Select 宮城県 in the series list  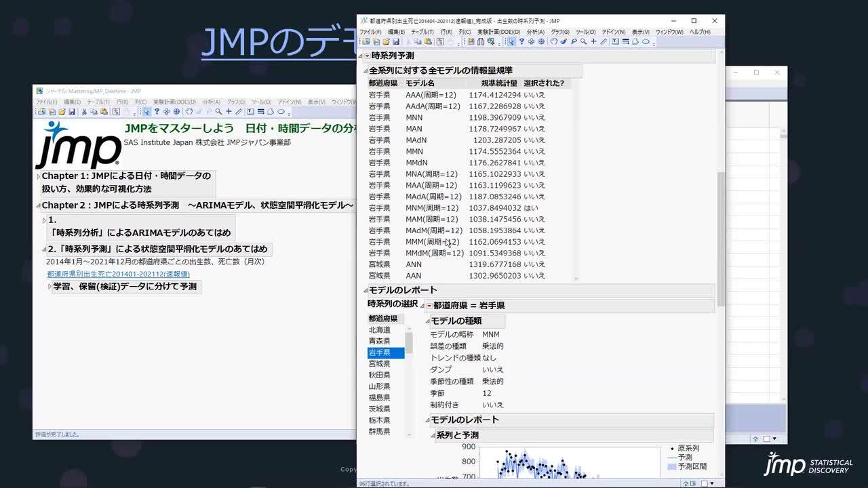(380, 364)
